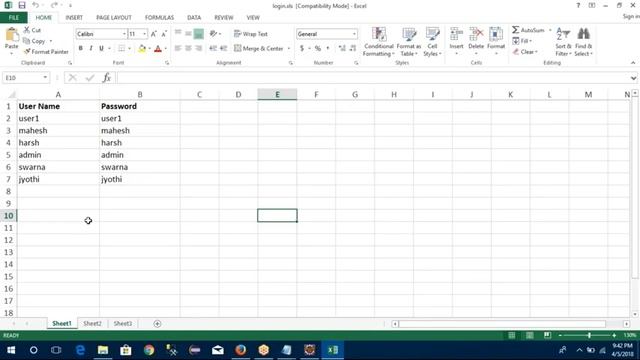Viewport: 640px width, 360px height.
Task: Expand the Name Box dropdown arrow
Action: 45,78
